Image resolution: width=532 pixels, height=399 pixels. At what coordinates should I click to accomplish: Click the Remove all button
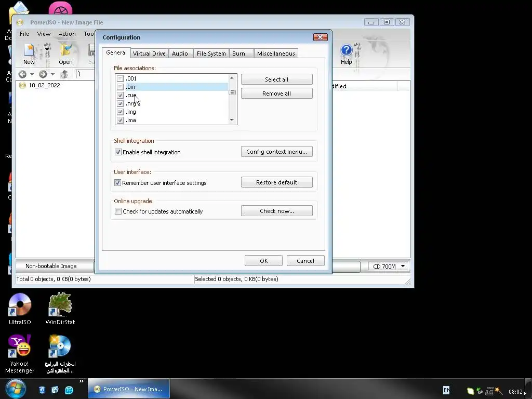tap(276, 94)
